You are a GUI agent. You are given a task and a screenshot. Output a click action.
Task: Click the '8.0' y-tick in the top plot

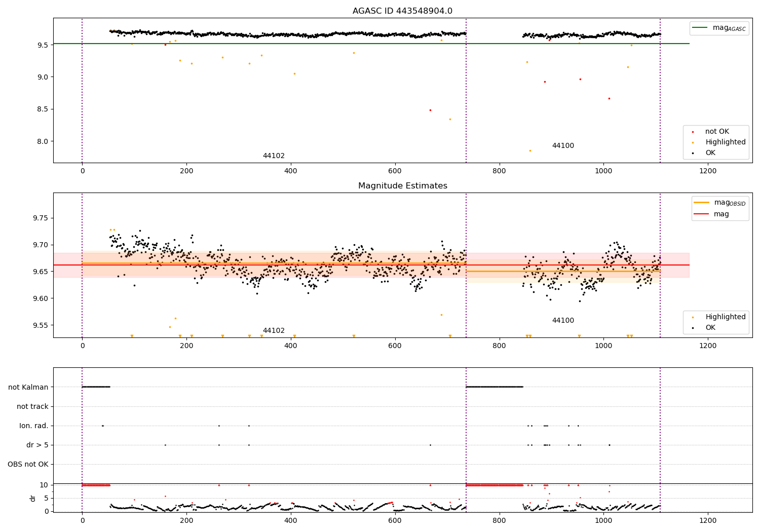42,141
